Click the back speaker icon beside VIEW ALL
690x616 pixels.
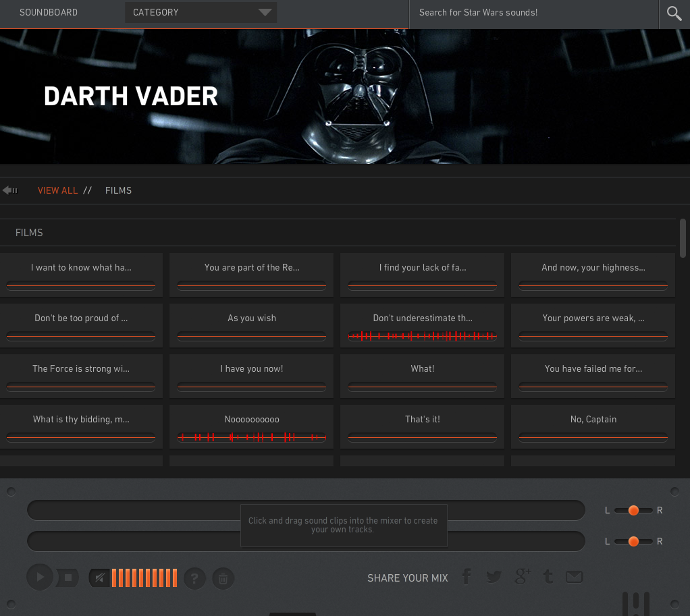coord(9,190)
